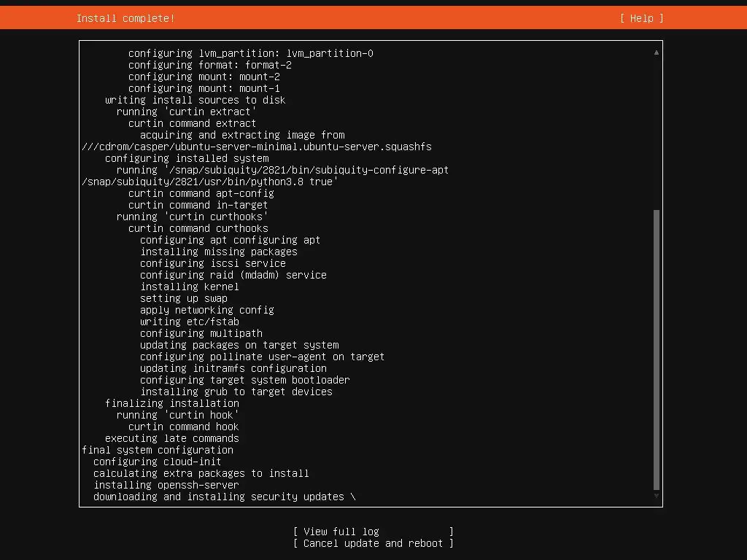Screen dimensions: 747x560
Task: Click "running 'curtin curthooks'" line
Action: (x=192, y=217)
